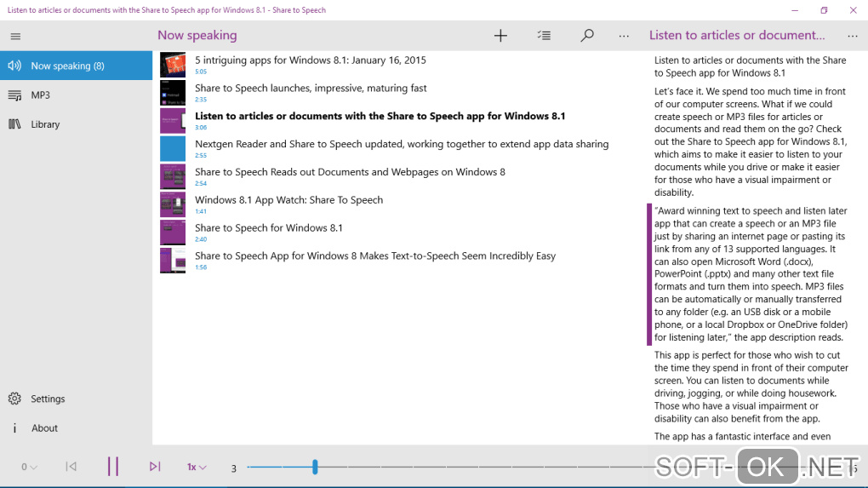Screen dimensions: 868x488
Task: Open the hamburger navigation menu
Action: point(15,37)
